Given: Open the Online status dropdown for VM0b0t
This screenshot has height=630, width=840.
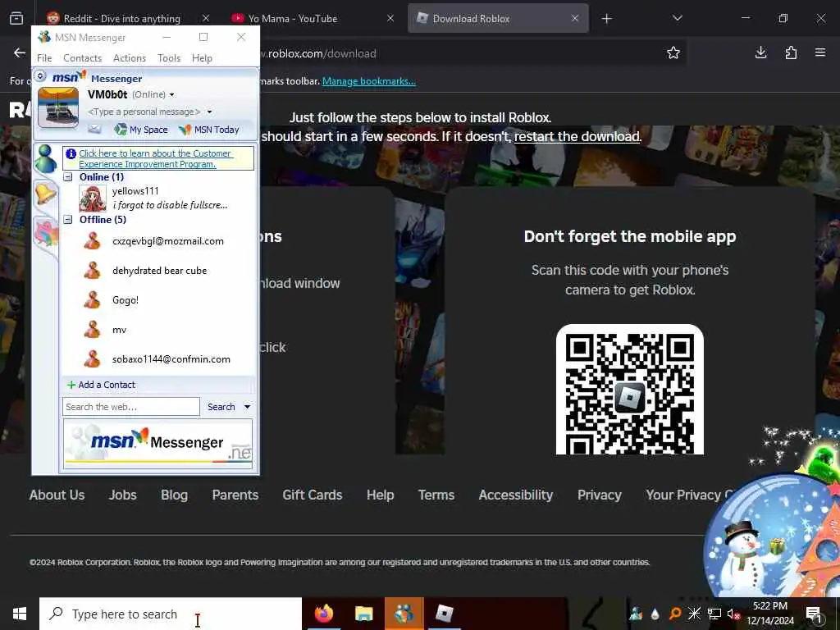Looking at the screenshot, I should (x=171, y=95).
